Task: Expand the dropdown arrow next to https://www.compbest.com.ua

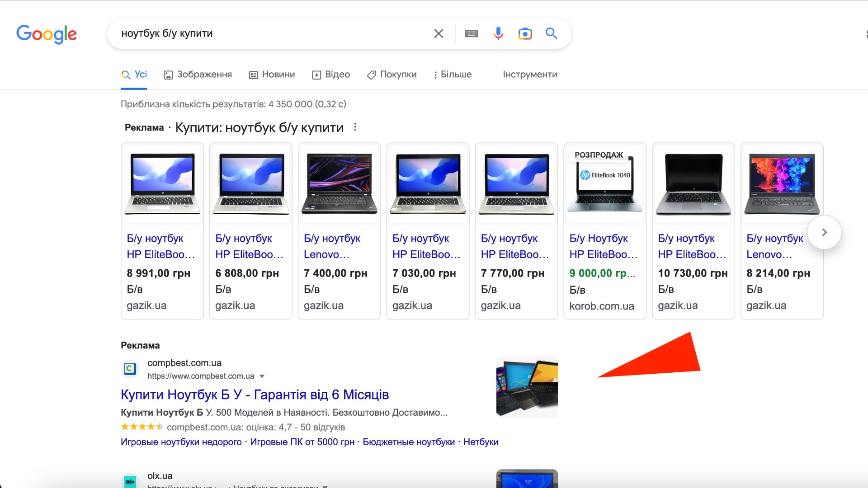Action: click(262, 376)
